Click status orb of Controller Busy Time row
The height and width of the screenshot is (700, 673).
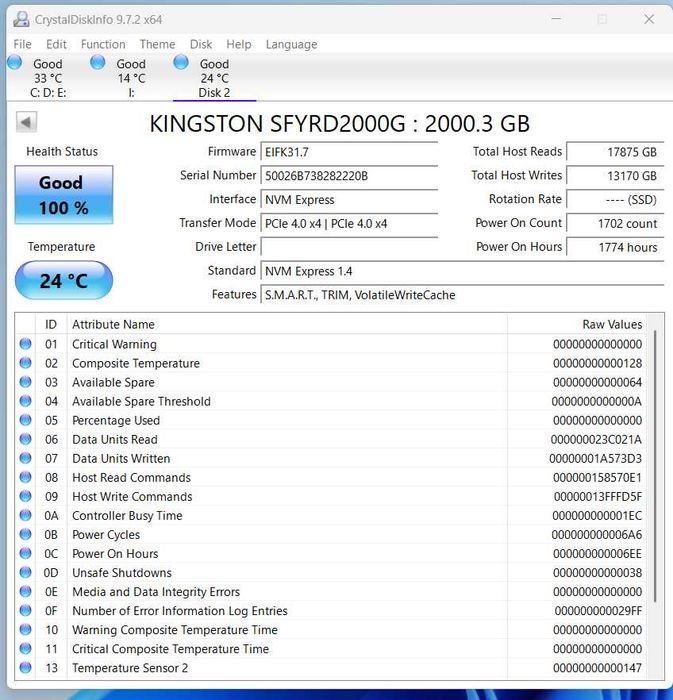(25, 515)
